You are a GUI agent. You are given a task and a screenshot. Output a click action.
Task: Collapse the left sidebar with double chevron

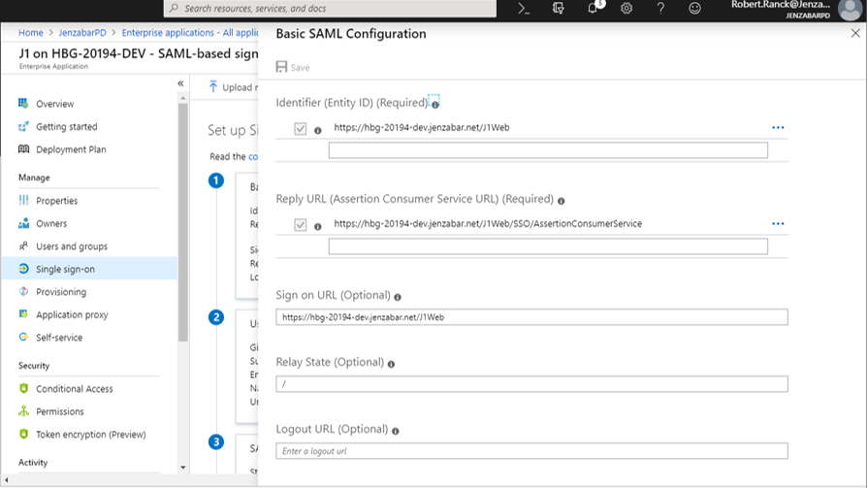[180, 84]
